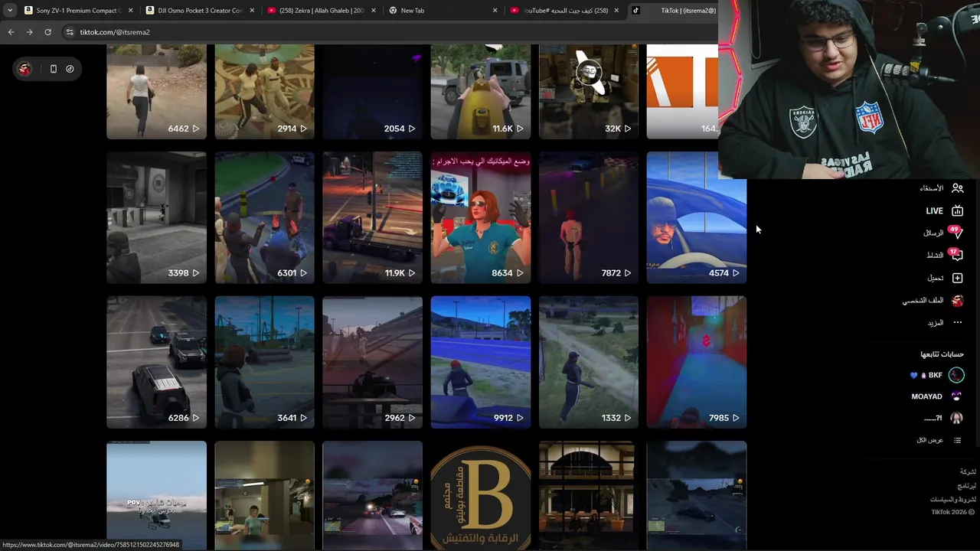Open Activity icon with 17 badge
The height and width of the screenshot is (551, 980).
tap(957, 255)
